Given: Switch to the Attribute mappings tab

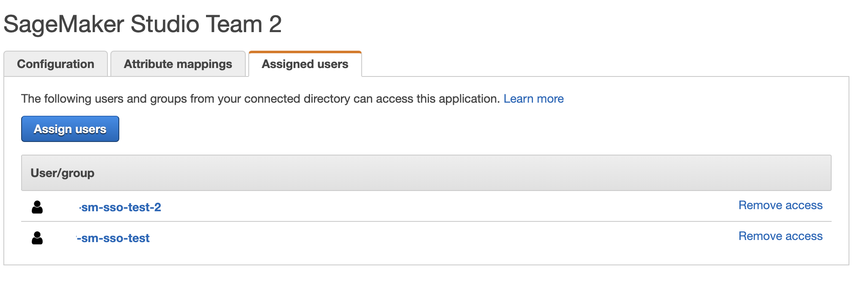Looking at the screenshot, I should pyautogui.click(x=178, y=64).
